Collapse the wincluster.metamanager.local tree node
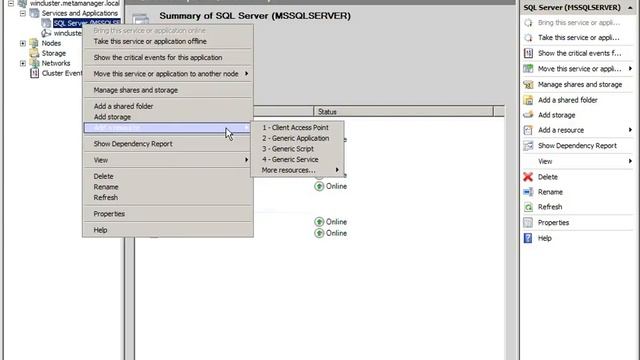 pos(11,3)
